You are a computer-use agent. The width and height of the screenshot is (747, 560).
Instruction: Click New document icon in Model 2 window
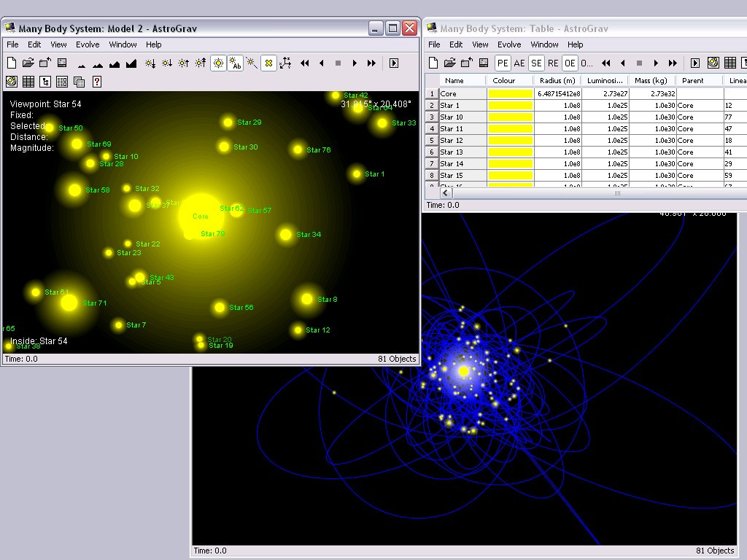(12, 63)
